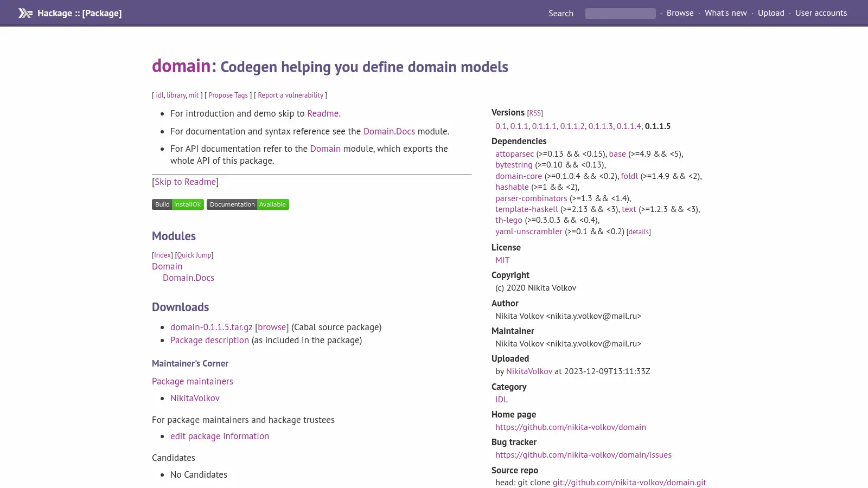Open the th-lego dependency
Viewport: 868px width, 488px height.
point(509,220)
